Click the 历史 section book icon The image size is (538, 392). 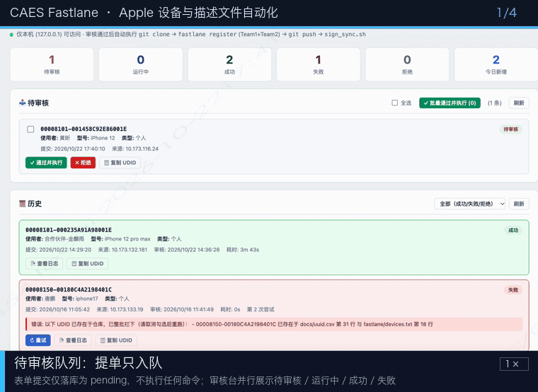pyautogui.click(x=23, y=204)
